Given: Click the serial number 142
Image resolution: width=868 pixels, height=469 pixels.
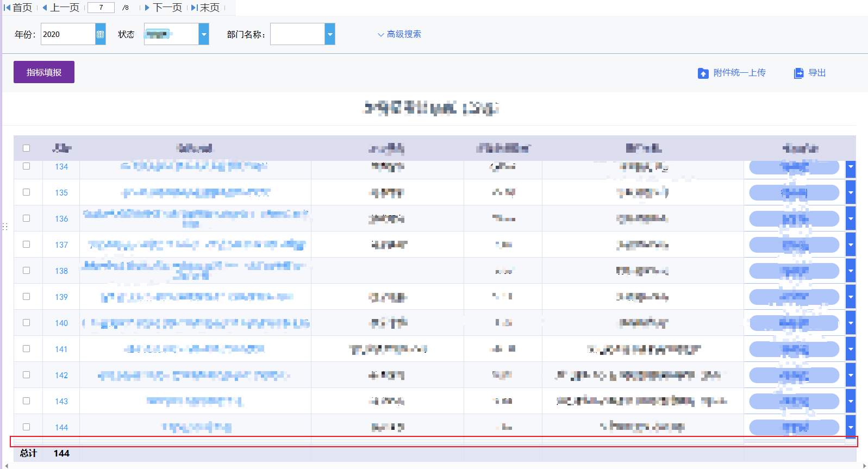Looking at the screenshot, I should (x=61, y=375).
